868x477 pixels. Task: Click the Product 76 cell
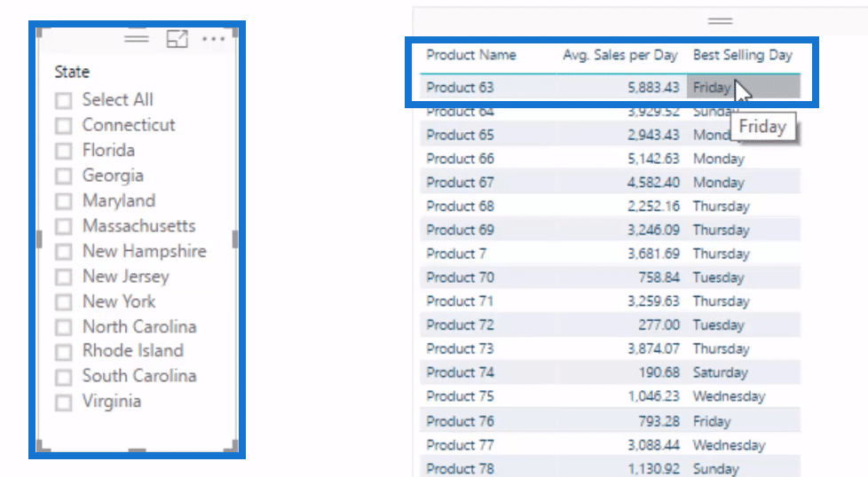click(460, 421)
